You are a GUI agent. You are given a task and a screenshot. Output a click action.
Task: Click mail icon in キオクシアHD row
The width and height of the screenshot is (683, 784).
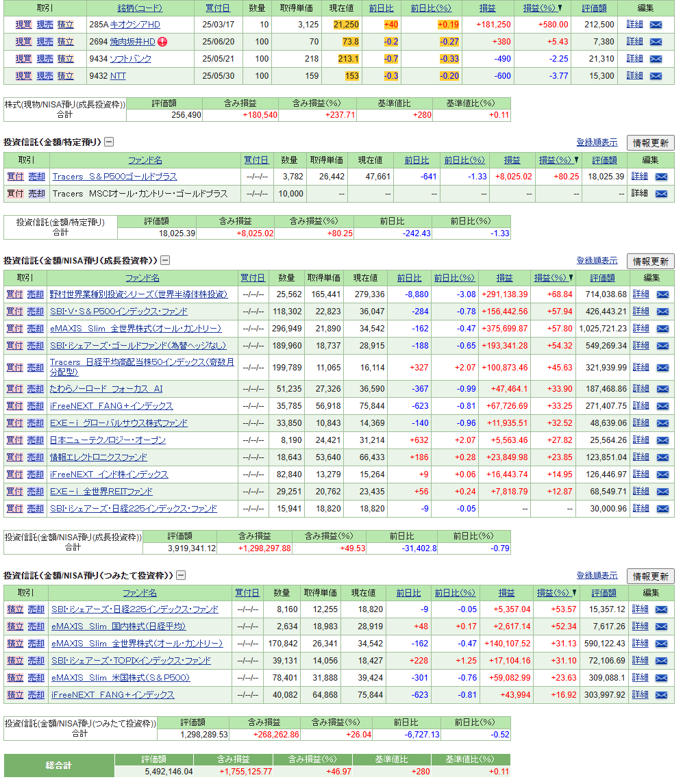[656, 25]
